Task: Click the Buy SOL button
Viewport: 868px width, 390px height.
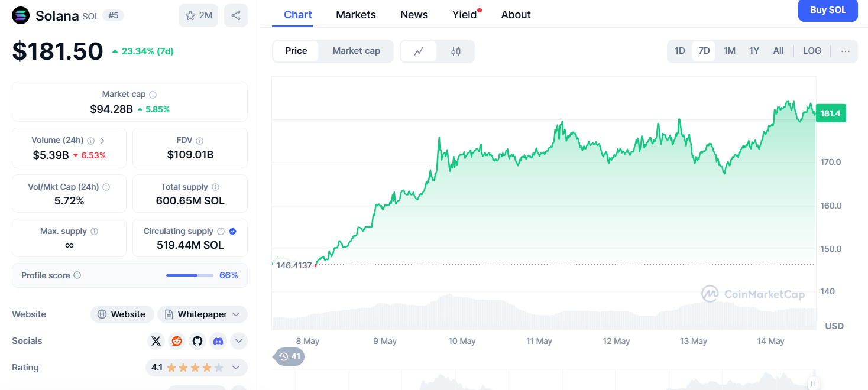Action: click(x=827, y=10)
